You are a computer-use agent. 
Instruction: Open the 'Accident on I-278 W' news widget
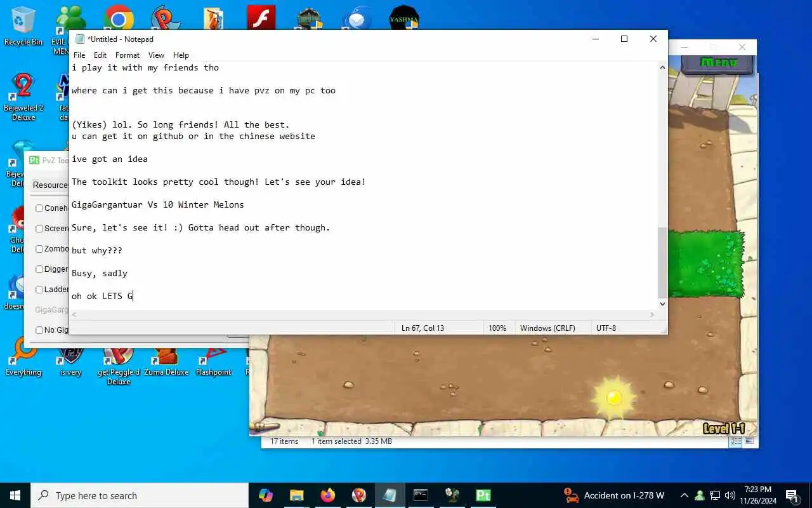[614, 495]
